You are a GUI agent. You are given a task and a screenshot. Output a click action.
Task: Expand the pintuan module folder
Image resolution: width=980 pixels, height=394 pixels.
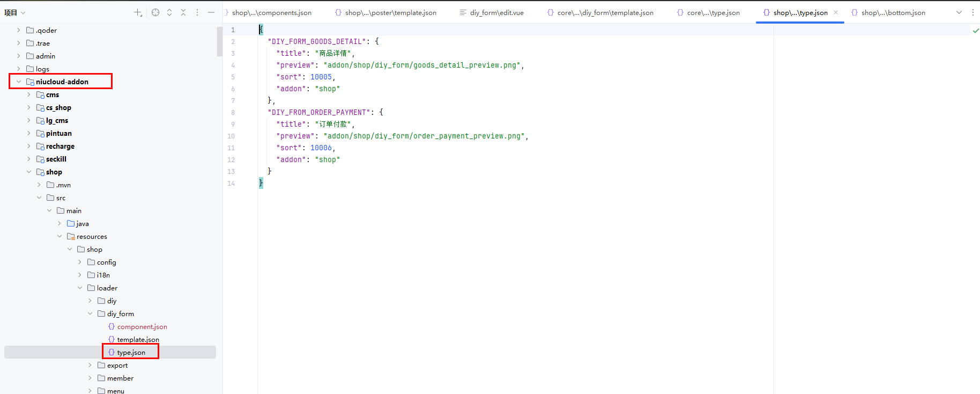(x=29, y=133)
